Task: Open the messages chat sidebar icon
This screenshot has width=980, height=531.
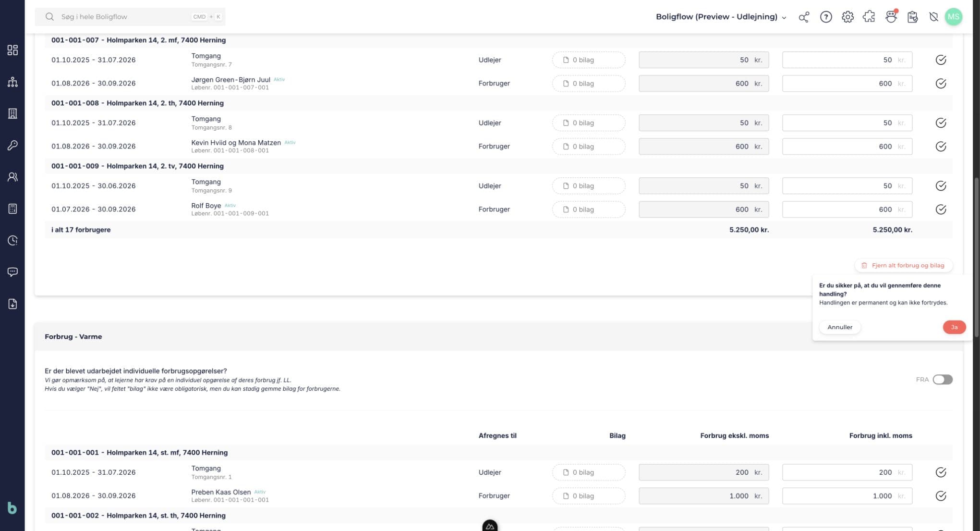Action: 12,272
